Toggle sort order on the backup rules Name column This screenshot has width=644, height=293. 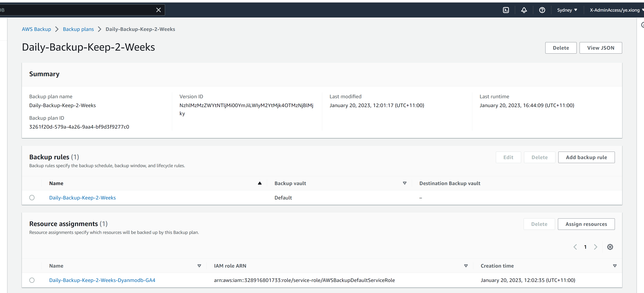pos(260,183)
